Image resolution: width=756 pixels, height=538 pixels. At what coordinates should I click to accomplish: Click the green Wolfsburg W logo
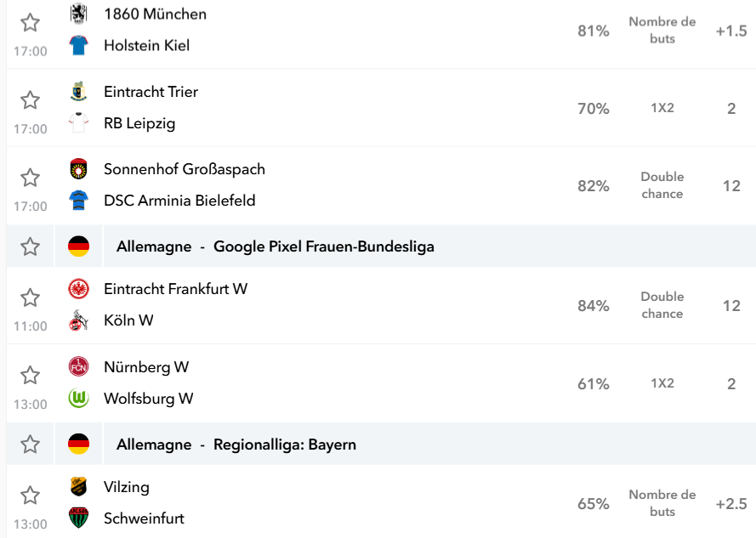pos(78,399)
